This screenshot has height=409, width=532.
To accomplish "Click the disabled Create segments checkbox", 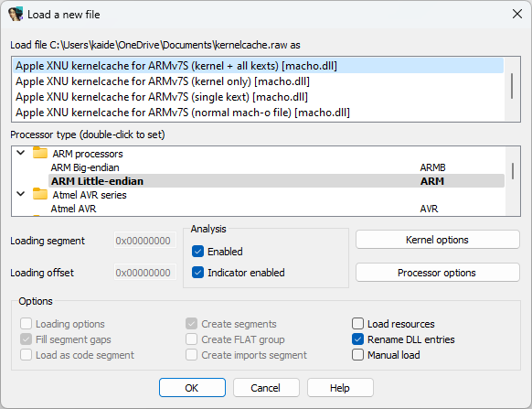I will 191,324.
